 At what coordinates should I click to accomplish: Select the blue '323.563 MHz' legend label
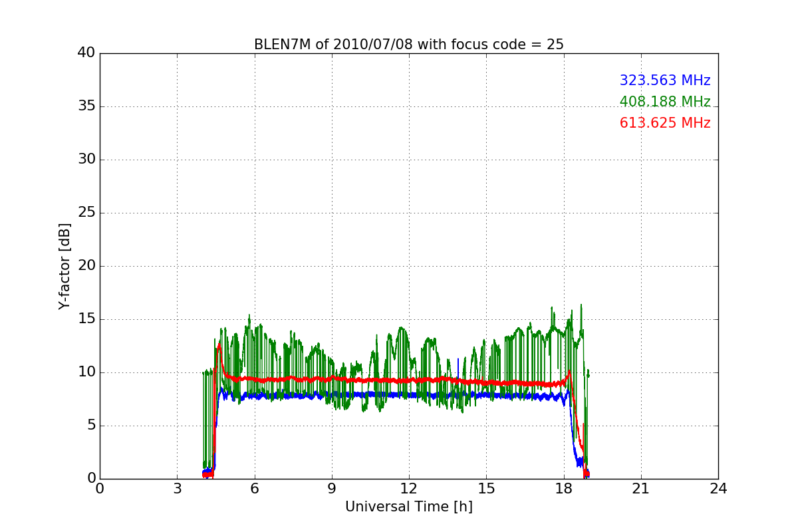pyautogui.click(x=665, y=80)
